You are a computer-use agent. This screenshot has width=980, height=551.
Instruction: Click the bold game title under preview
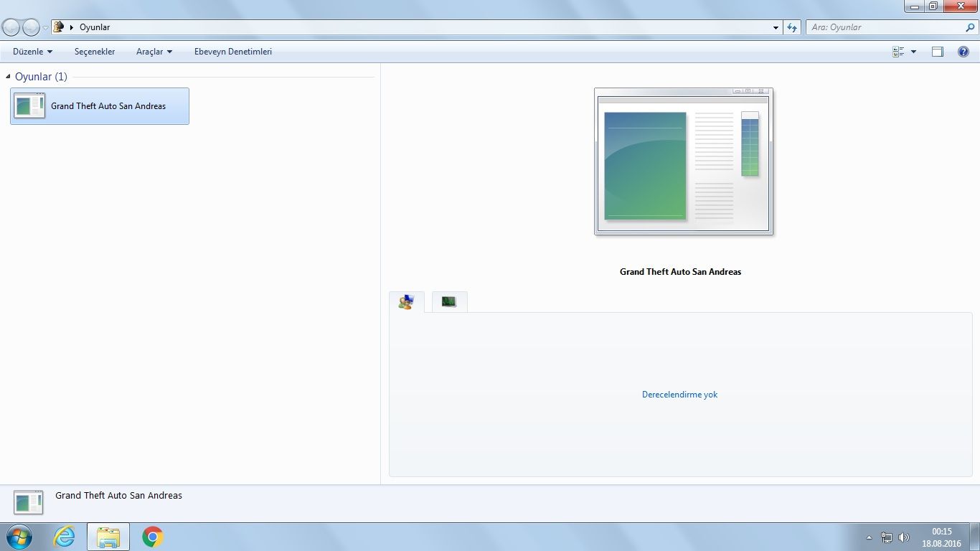pos(680,272)
